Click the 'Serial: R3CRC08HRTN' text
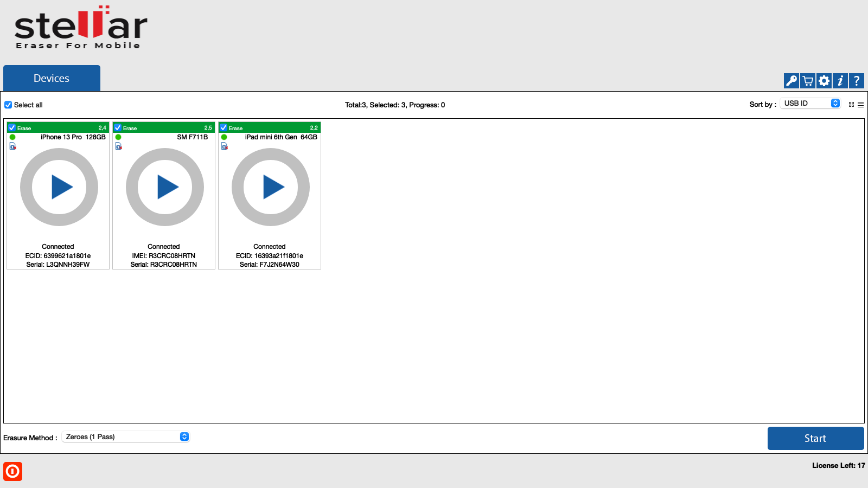Screen dimensions: 868x488 (164, 265)
